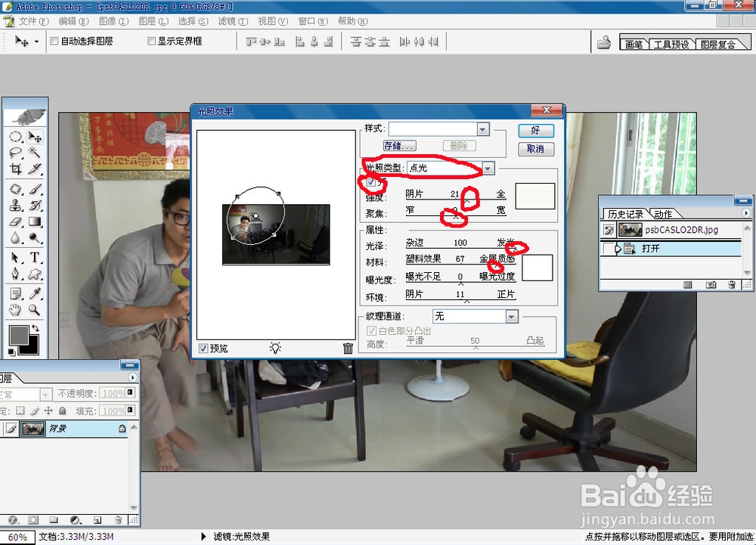Select the Crop tool
Image resolution: width=756 pixels, height=545 pixels.
coord(15,169)
